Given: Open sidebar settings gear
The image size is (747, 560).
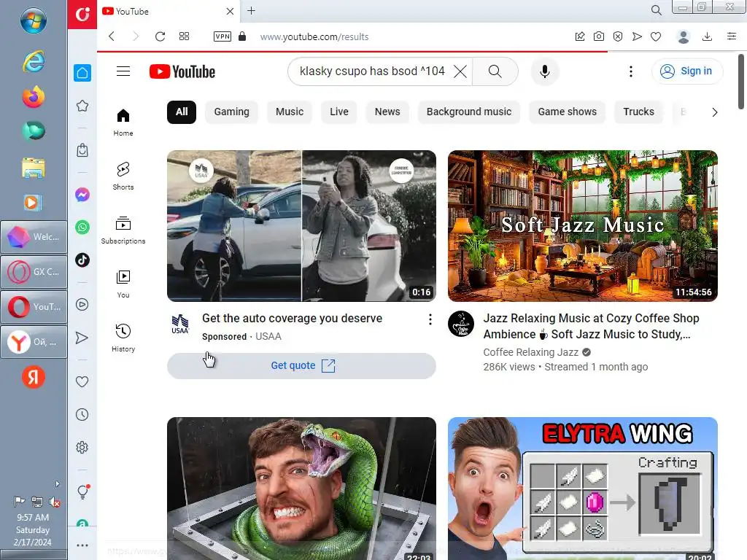Looking at the screenshot, I should click(x=82, y=448).
